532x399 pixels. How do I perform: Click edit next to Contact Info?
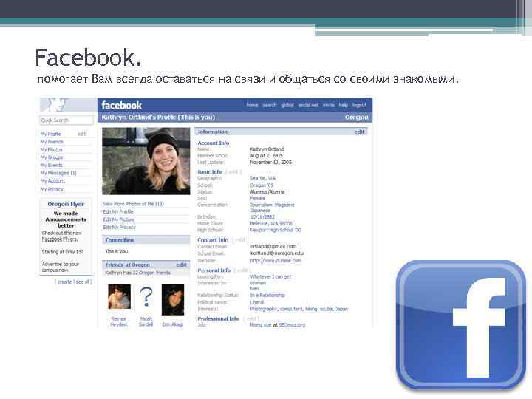pos(240,240)
